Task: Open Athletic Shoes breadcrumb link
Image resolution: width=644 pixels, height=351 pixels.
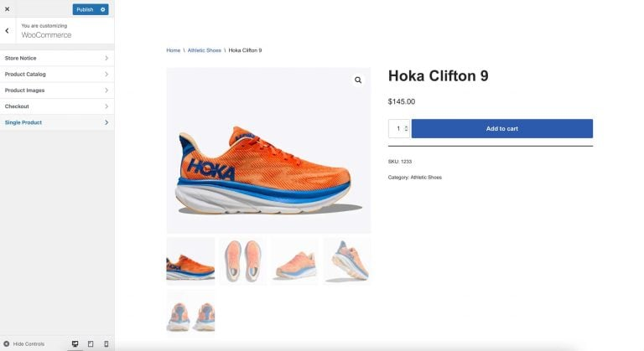Action: (205, 50)
